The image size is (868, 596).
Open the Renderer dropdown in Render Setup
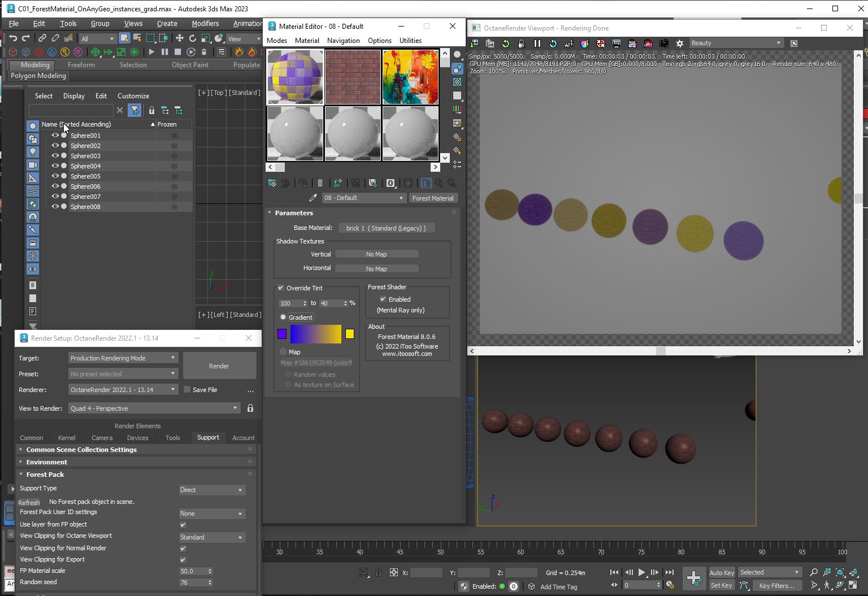123,390
